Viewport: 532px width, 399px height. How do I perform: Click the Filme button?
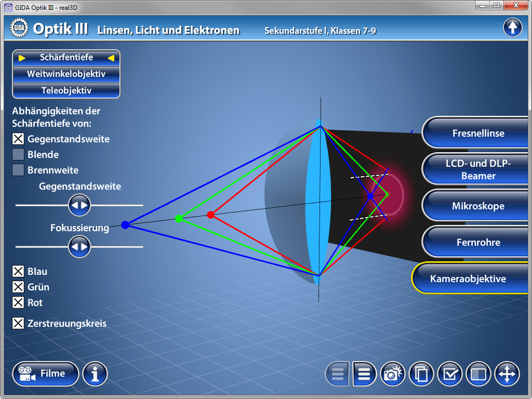pos(46,374)
